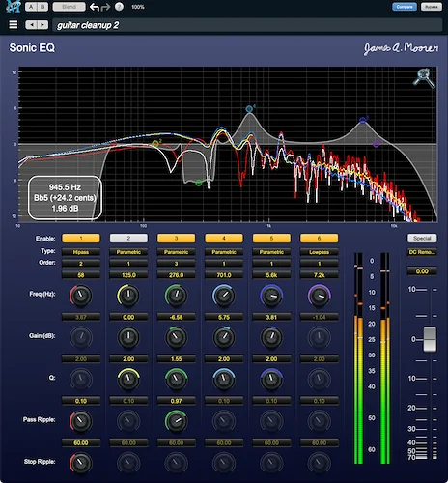
Task: Click band 5 frequency field 5.6k
Action: [271, 275]
